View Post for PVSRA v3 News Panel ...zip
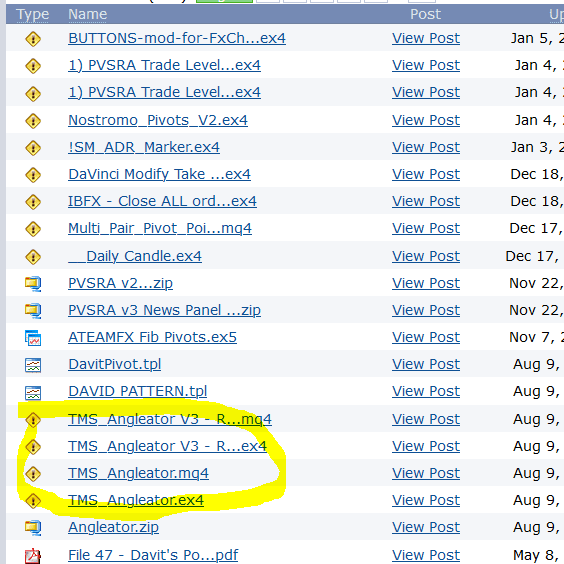 pos(426,310)
